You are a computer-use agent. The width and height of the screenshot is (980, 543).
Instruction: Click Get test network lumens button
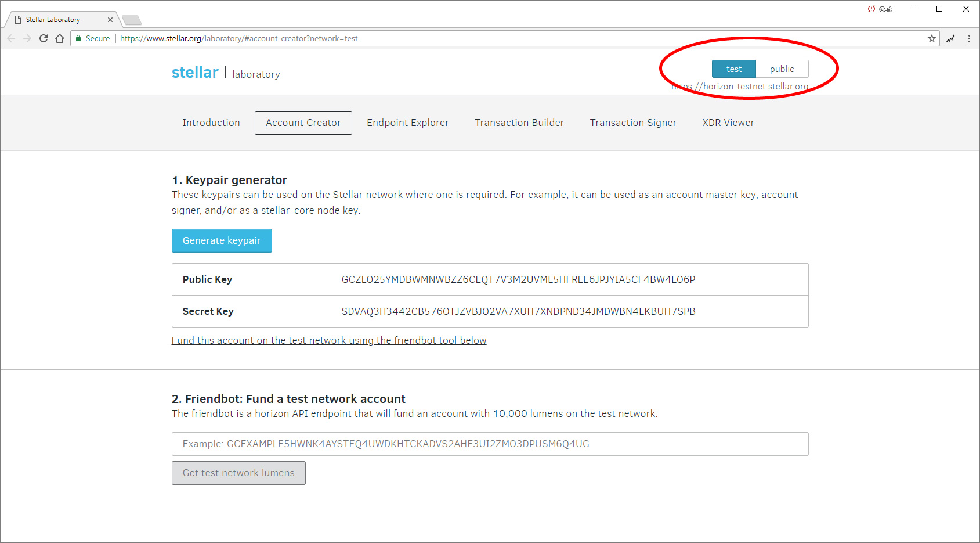point(238,473)
